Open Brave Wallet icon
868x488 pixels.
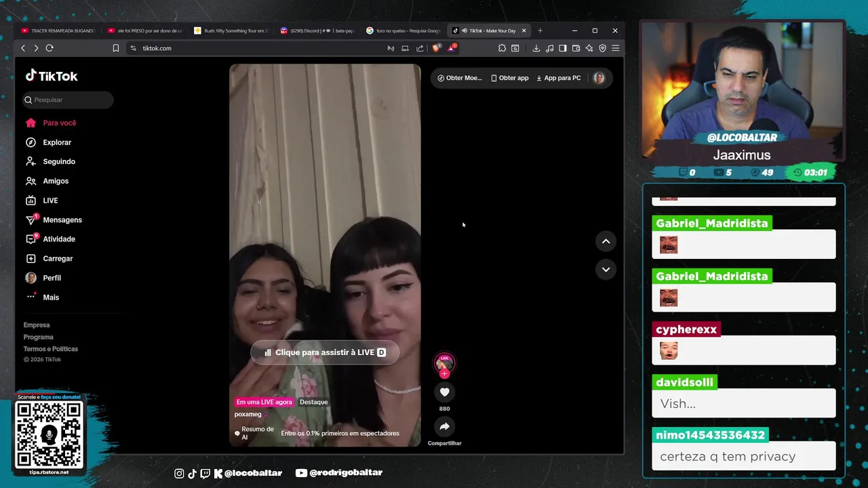pyautogui.click(x=576, y=48)
